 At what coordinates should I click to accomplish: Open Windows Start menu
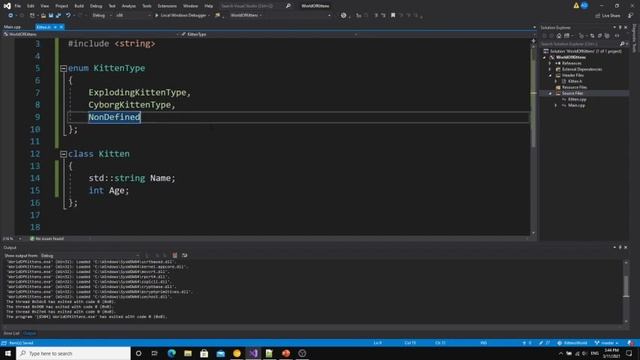8,353
